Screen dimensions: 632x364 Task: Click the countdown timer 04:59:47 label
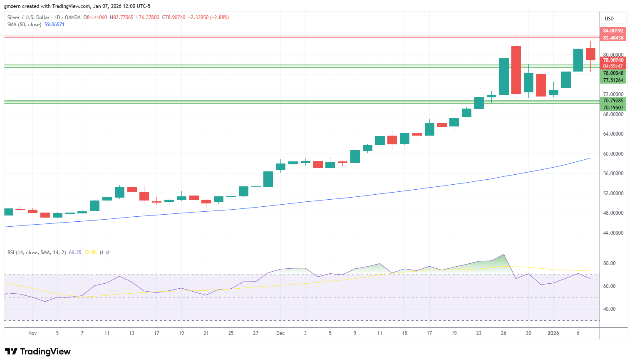coord(613,66)
